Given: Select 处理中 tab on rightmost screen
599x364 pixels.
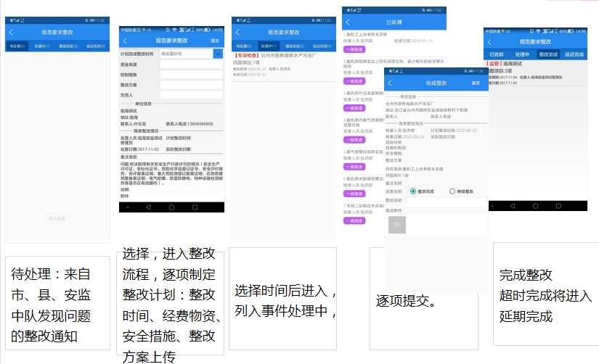Looking at the screenshot, I should click(x=522, y=54).
